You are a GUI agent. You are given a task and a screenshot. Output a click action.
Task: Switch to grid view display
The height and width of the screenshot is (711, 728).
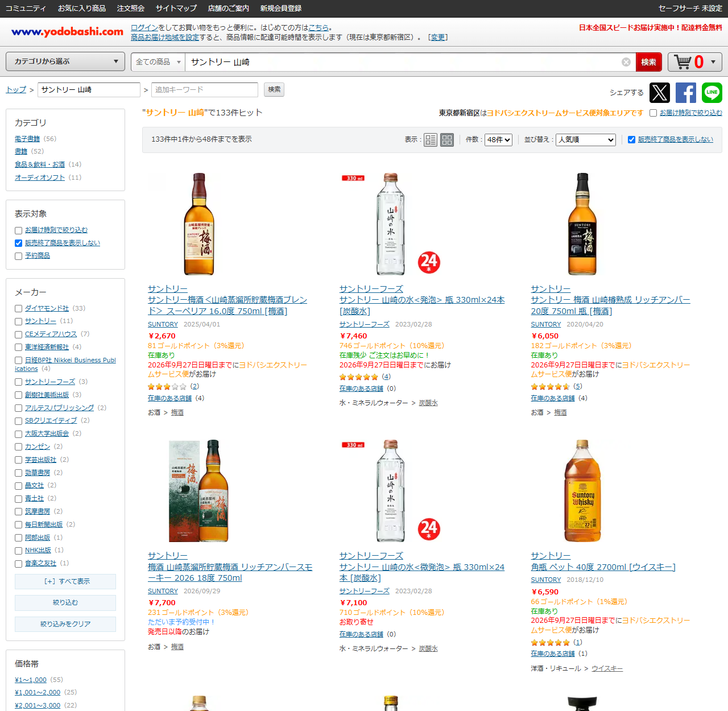448,140
